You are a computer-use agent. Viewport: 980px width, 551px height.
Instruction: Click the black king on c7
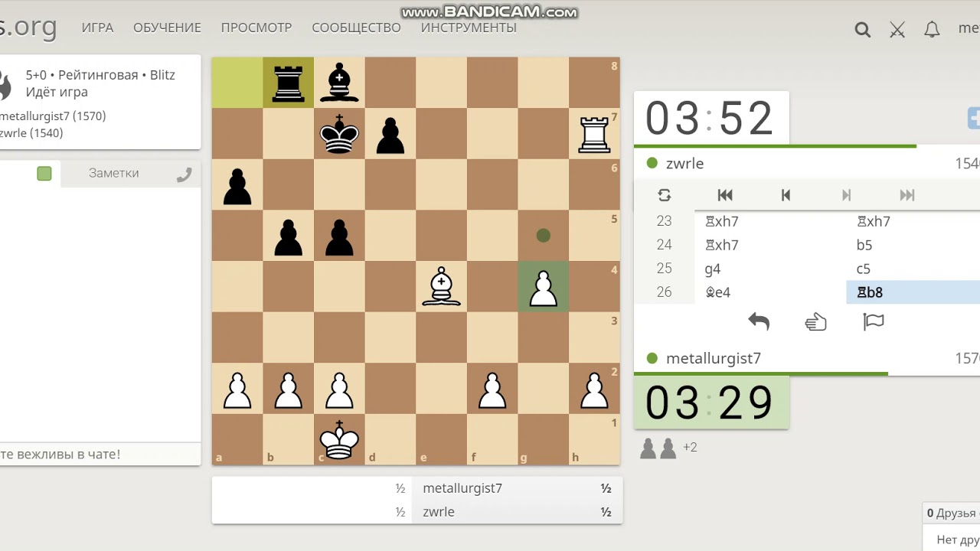(339, 133)
